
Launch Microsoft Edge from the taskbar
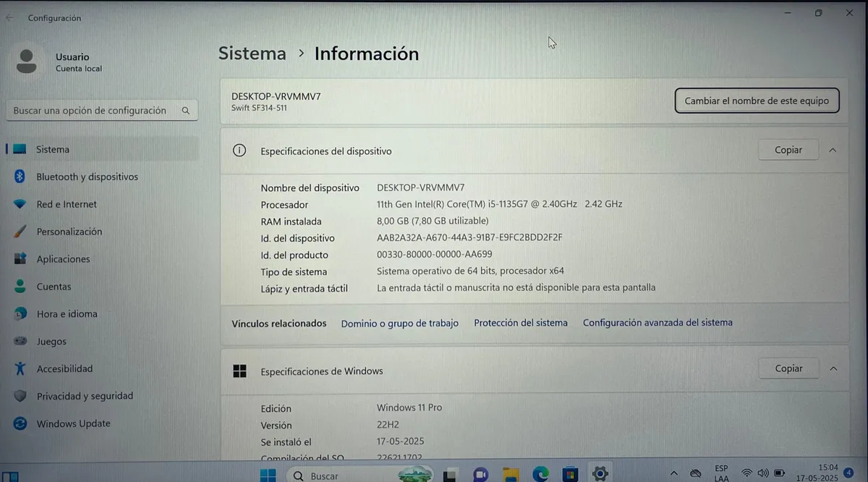[x=540, y=475]
